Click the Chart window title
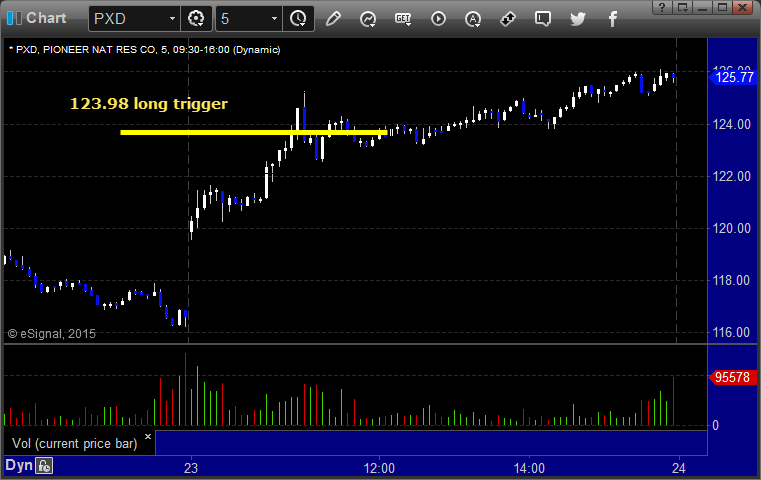The height and width of the screenshot is (480, 761). coord(46,18)
